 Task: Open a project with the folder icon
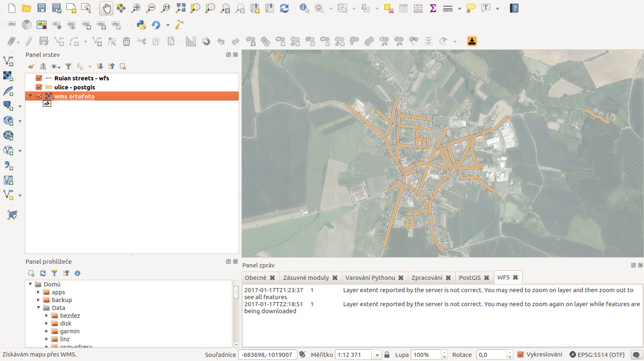coord(27,8)
